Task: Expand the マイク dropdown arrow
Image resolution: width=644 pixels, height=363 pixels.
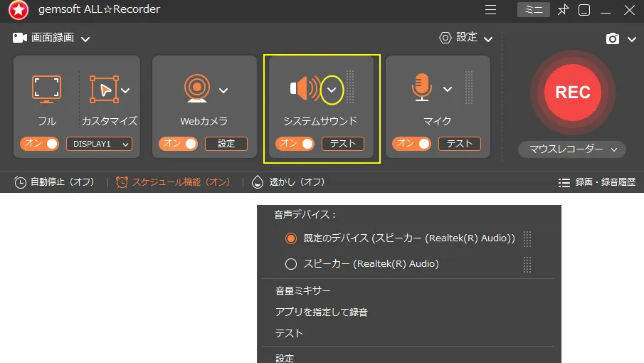Action: pos(448,89)
